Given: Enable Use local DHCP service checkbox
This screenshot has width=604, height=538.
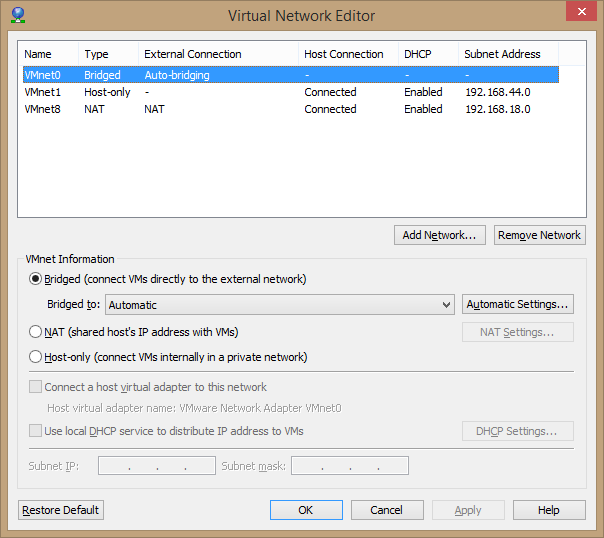Looking at the screenshot, I should pos(35,431).
